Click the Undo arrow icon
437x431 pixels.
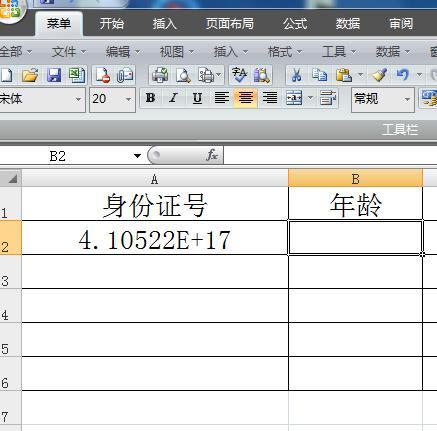point(403,75)
